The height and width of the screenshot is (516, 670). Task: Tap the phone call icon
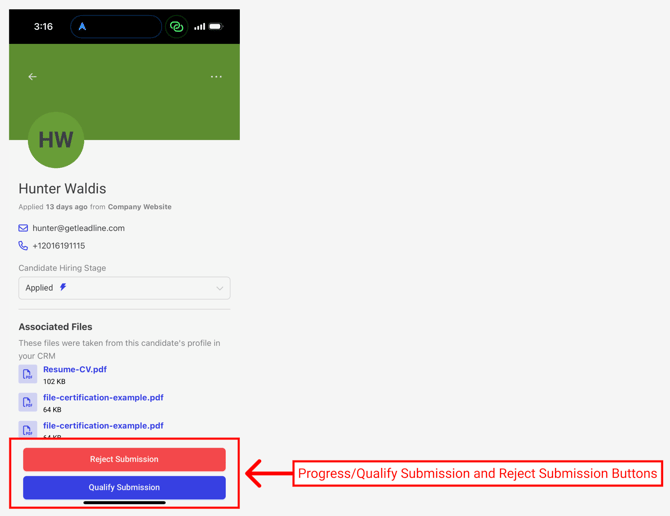(x=23, y=246)
